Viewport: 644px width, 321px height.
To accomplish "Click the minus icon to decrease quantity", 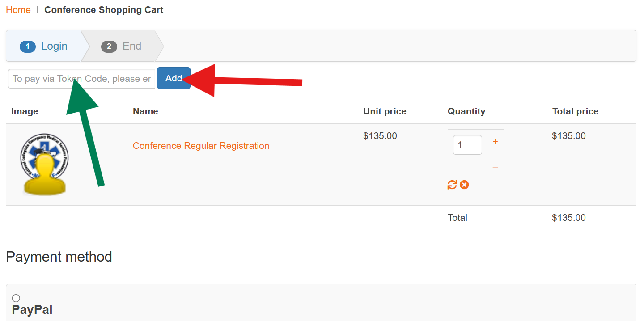I will (x=495, y=166).
